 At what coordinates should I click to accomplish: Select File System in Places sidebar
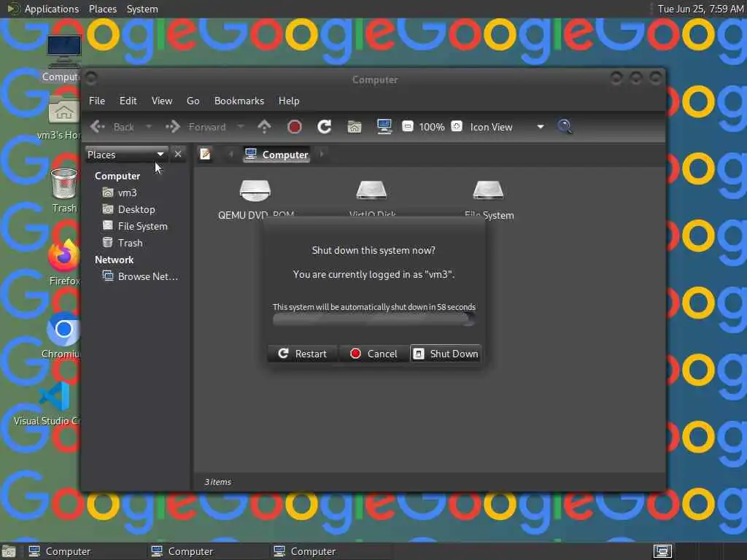click(x=135, y=226)
